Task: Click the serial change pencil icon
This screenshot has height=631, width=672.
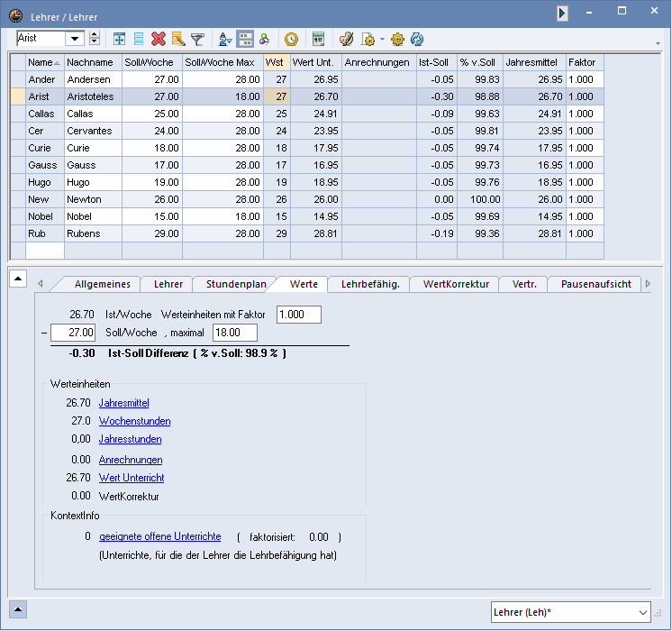Action: pyautogui.click(x=178, y=39)
